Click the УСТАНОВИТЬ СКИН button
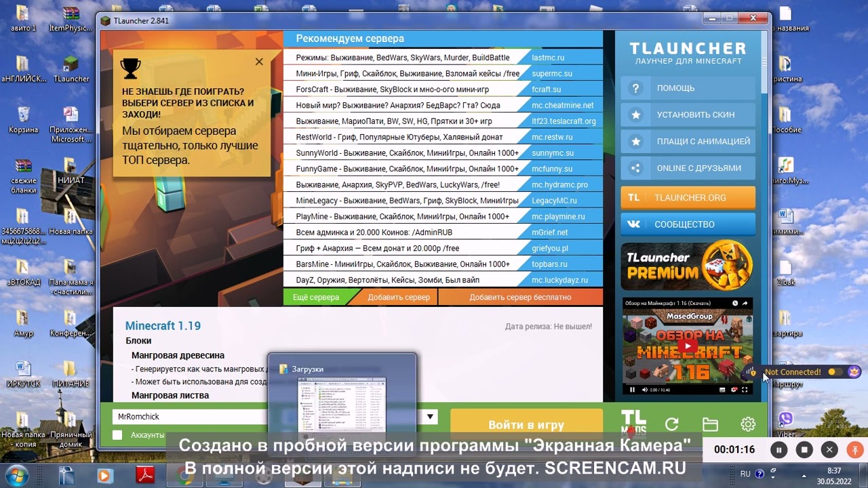The image size is (868, 488). tap(688, 115)
